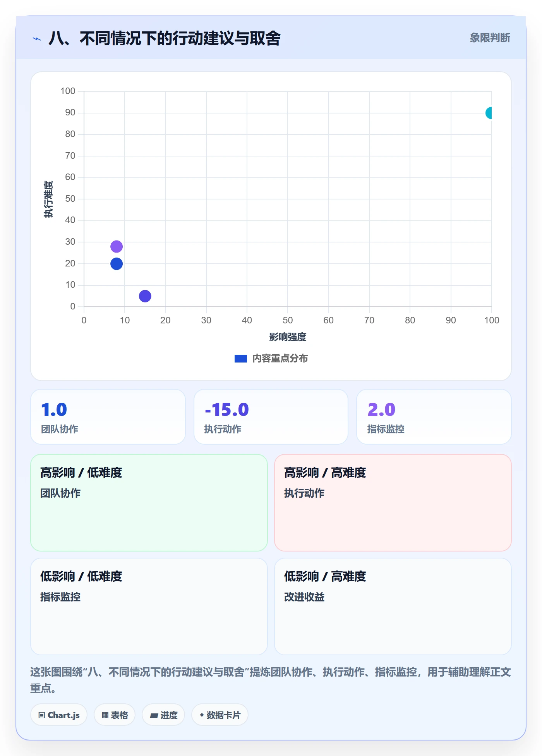This screenshot has height=756, width=542.
Task: Click the 进度 tag chip
Action: (163, 715)
